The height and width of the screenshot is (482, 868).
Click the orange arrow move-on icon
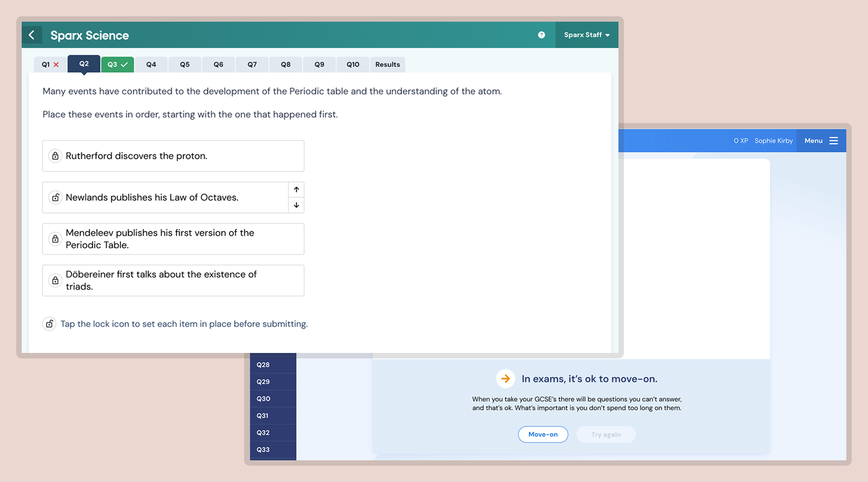coord(505,378)
